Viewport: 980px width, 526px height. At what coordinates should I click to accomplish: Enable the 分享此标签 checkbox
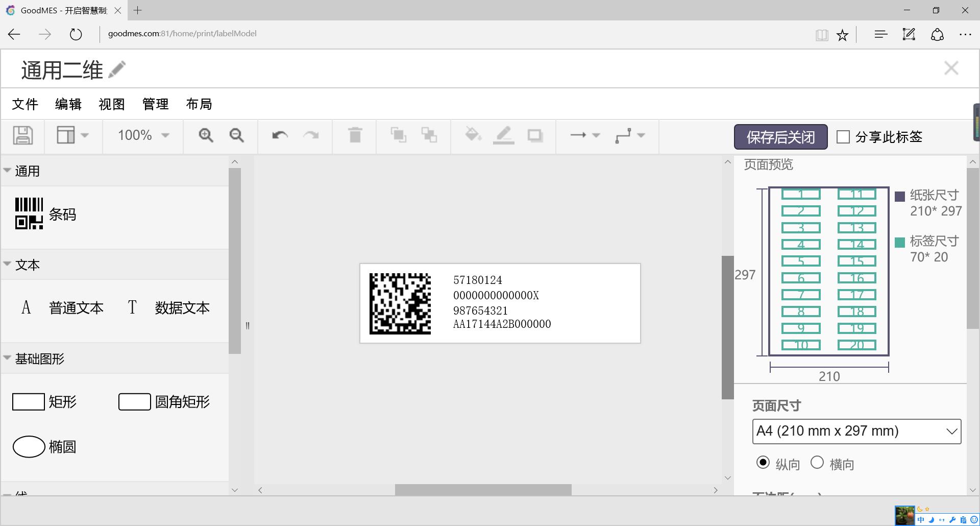(843, 137)
